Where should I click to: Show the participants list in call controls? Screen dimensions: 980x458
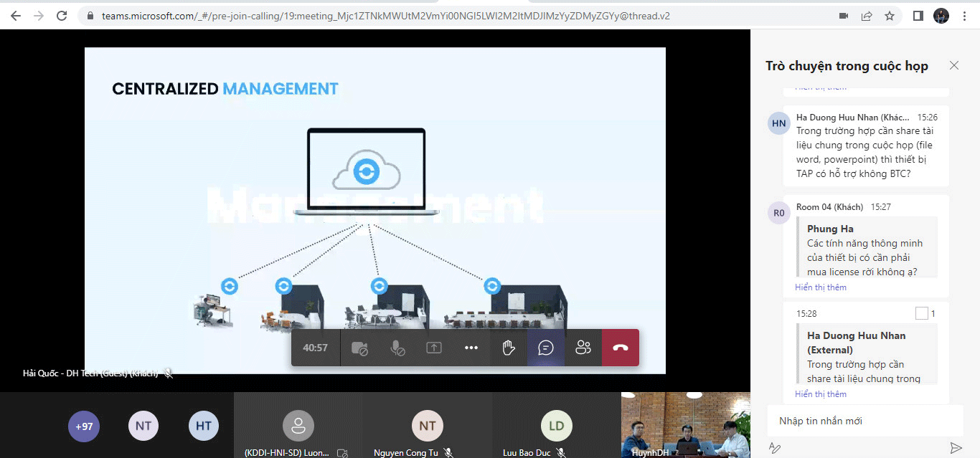point(583,347)
